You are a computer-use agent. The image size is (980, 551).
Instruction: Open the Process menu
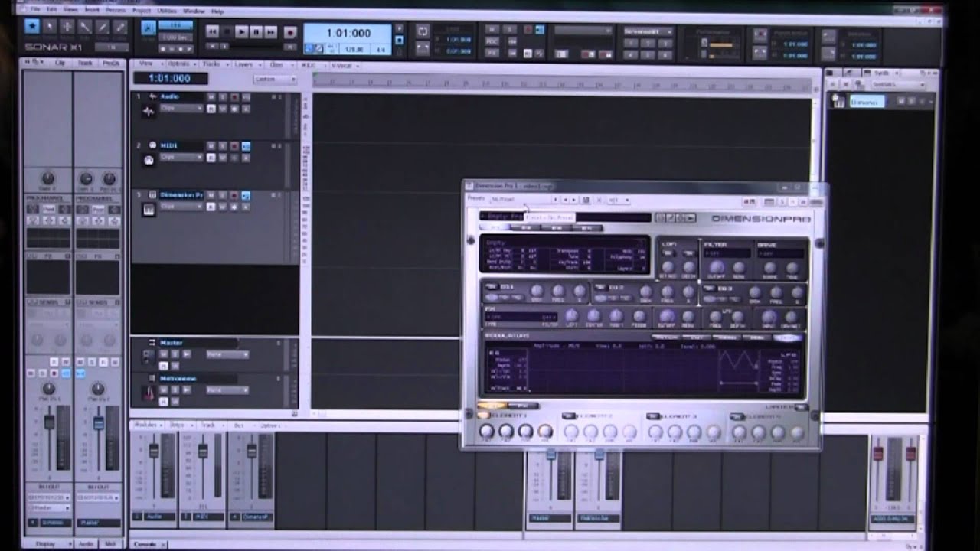(116, 11)
